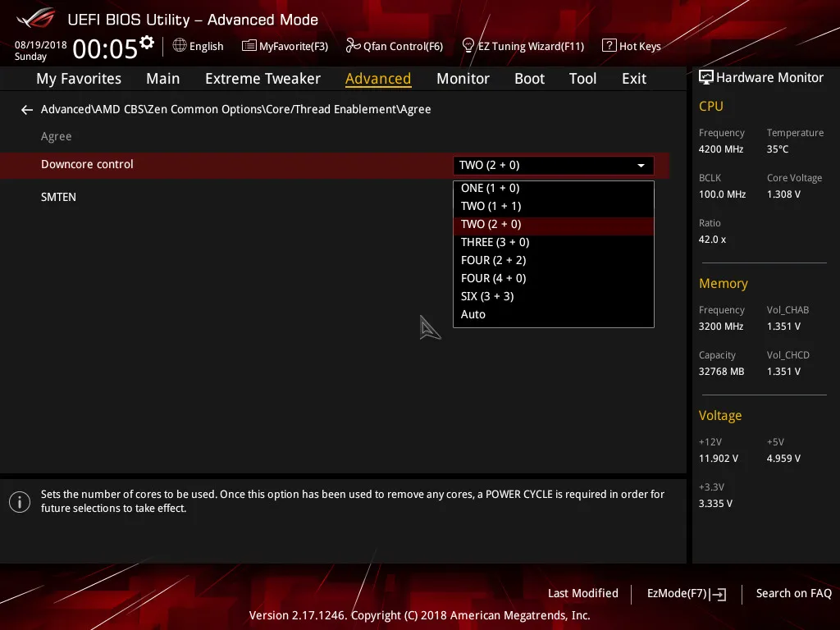Select ONE (1 + 0) option
The image size is (840, 630).
point(554,189)
